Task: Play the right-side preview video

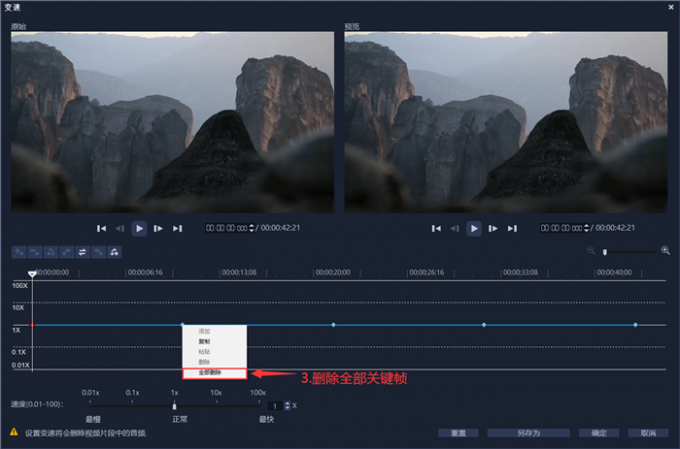Action: tap(473, 228)
